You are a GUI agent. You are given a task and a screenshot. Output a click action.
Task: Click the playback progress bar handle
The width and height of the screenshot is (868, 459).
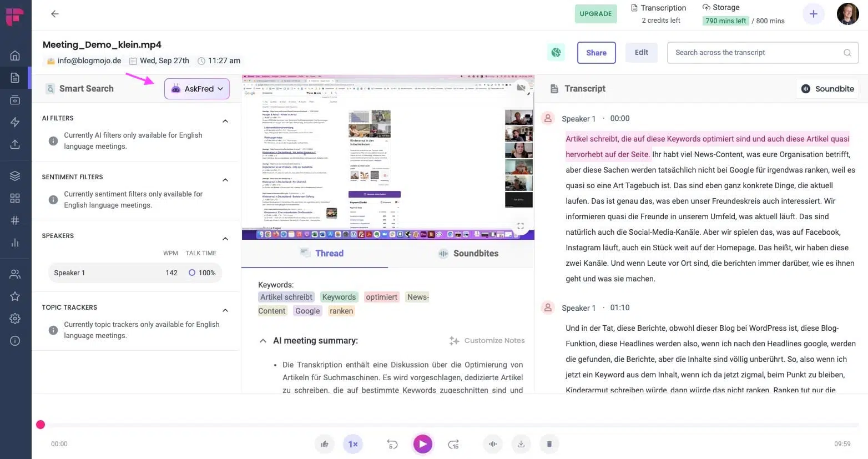[41, 425]
